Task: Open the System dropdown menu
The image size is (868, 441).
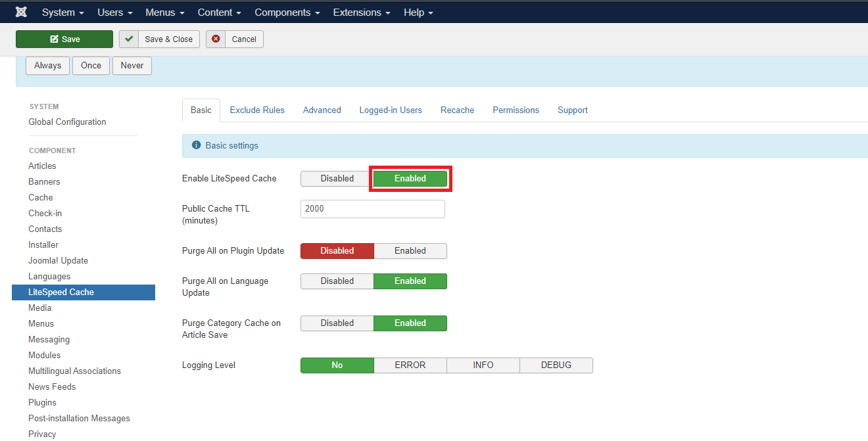Action: (62, 12)
